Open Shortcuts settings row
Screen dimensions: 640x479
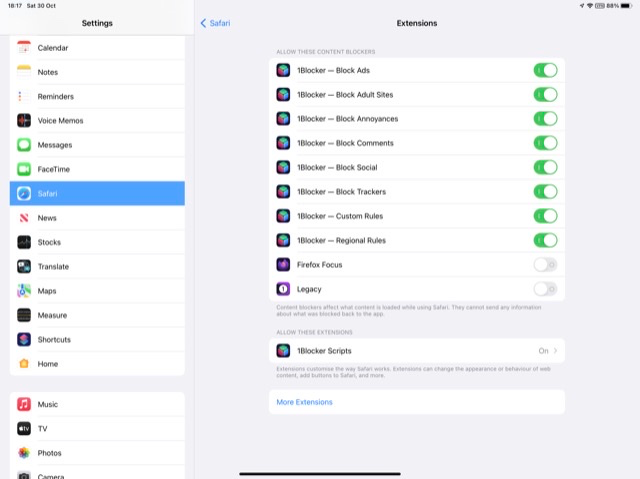[x=97, y=339]
